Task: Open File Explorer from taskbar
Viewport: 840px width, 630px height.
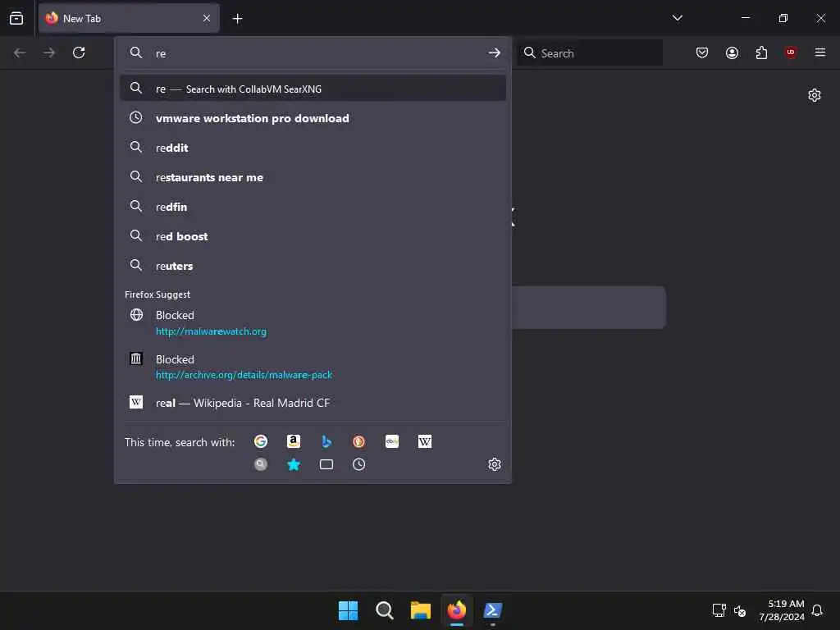Action: tap(421, 610)
